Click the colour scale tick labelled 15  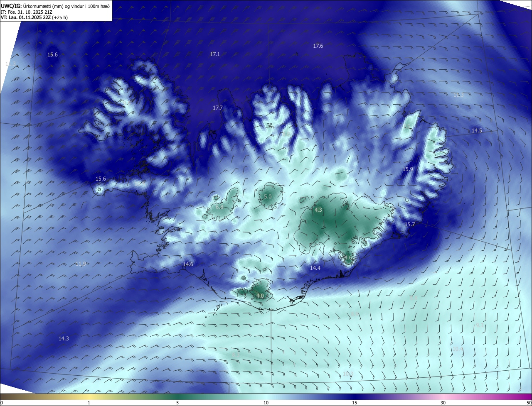point(355,403)
